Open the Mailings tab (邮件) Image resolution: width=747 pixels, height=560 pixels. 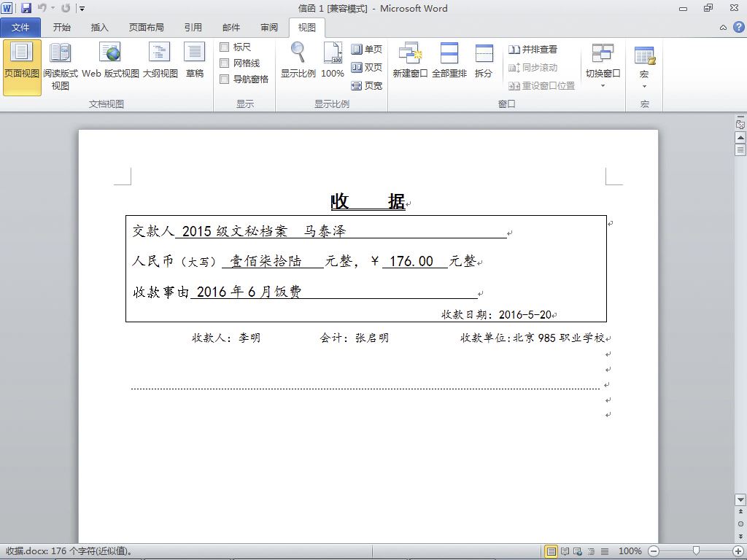coord(231,28)
